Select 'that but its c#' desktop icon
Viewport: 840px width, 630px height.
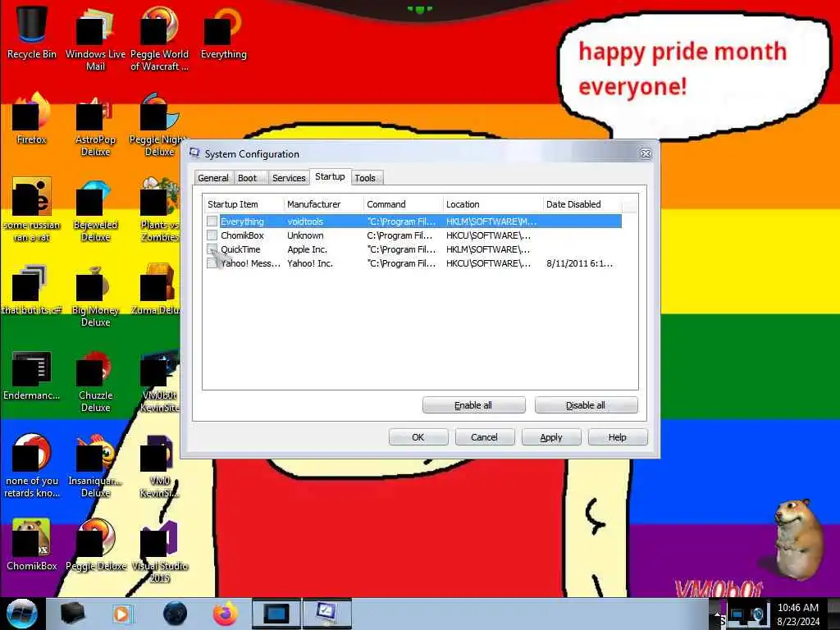32,290
